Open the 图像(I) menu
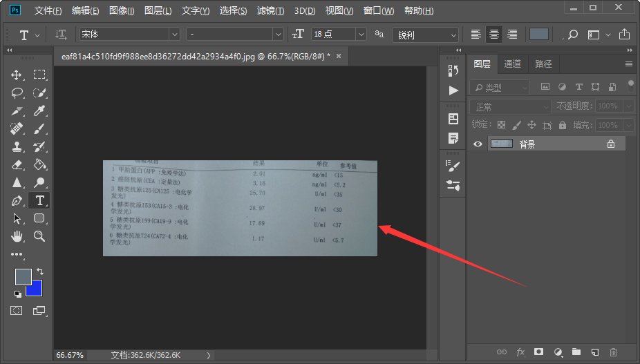Viewport: 640px width, 364px height. 122,10
